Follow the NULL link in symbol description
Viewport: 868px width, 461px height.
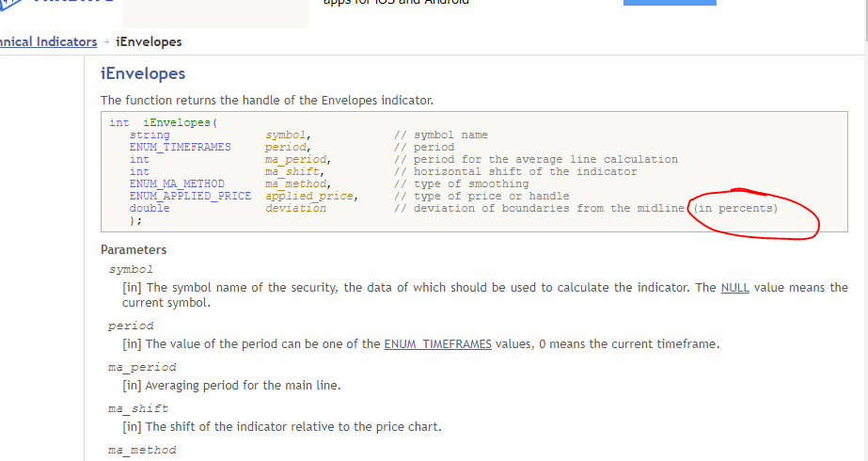734,288
